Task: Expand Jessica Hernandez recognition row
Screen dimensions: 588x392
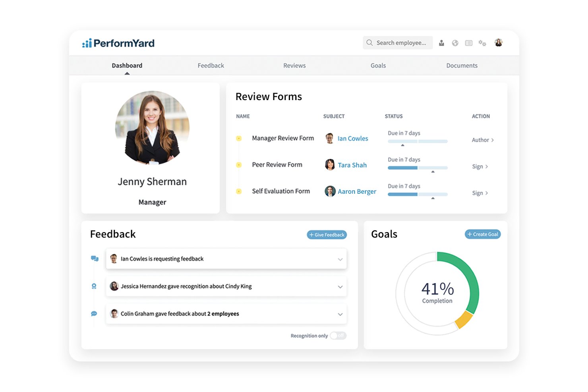Action: click(x=340, y=287)
